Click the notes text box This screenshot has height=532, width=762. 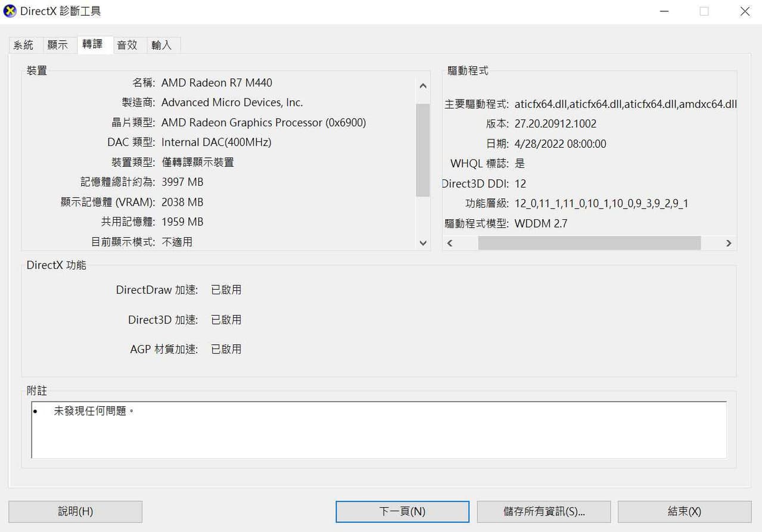coord(379,430)
